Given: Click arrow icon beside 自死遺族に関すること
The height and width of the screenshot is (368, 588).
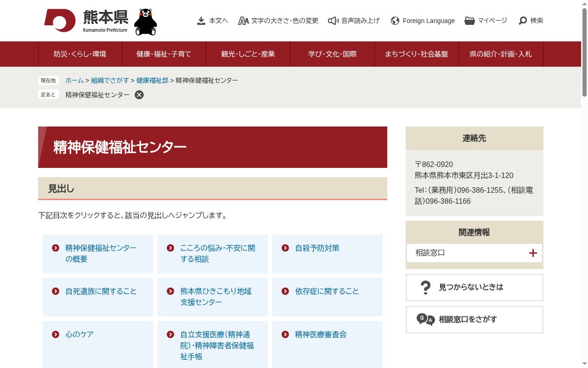Looking at the screenshot, I should pos(56,291).
